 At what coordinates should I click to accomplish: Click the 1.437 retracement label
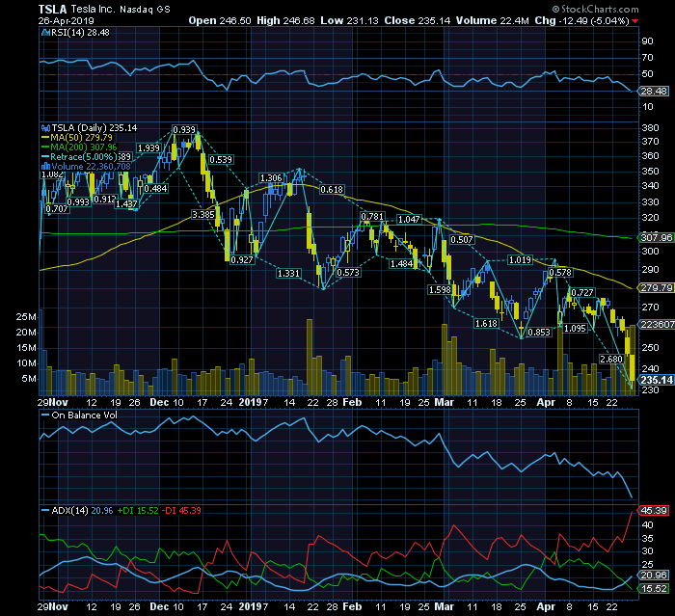126,204
